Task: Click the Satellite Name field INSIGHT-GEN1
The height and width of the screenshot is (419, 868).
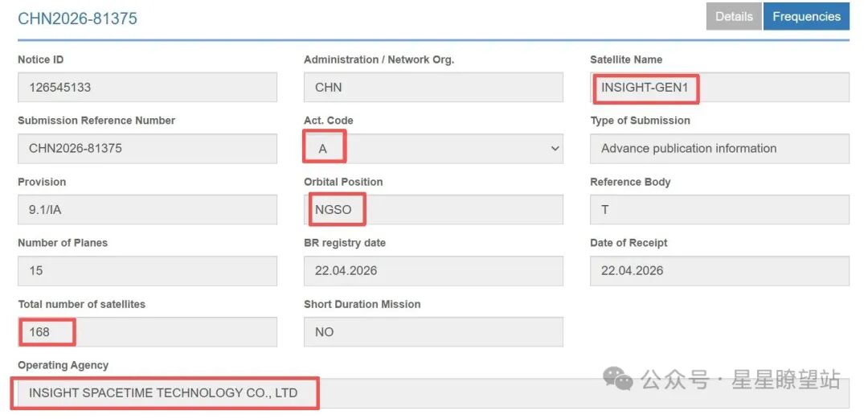Action: pyautogui.click(x=719, y=88)
